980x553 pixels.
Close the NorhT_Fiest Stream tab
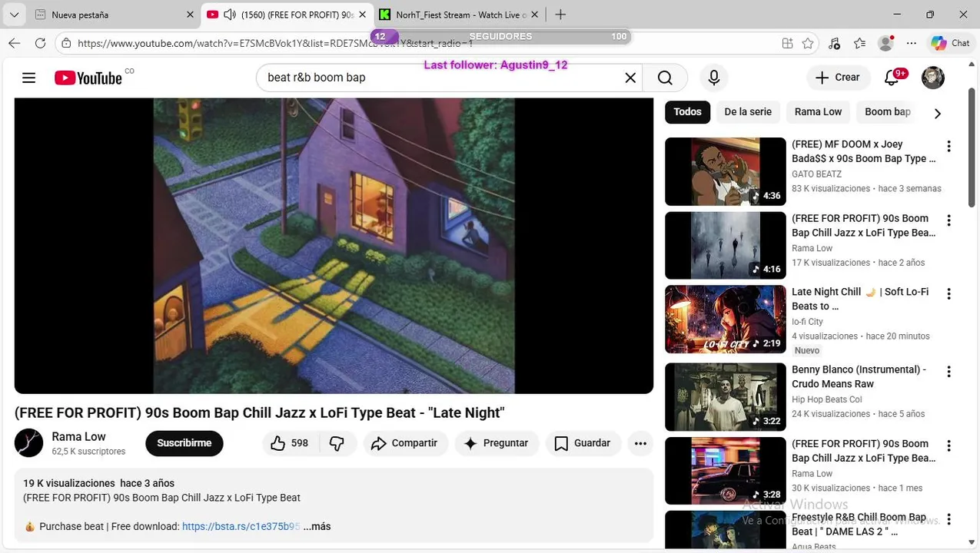click(x=535, y=15)
